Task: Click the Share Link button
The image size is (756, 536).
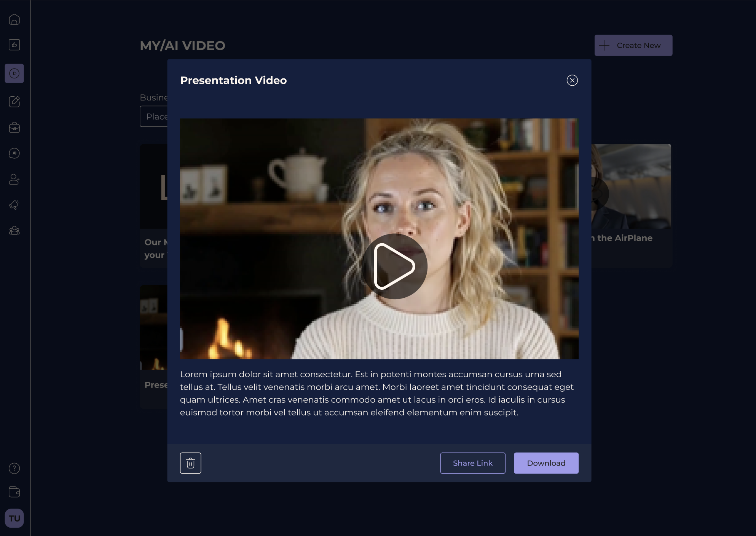Action: click(472, 463)
